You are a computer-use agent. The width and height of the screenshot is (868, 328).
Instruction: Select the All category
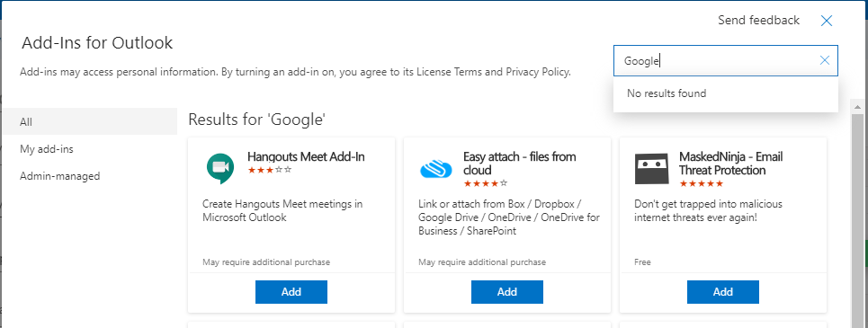(x=90, y=121)
